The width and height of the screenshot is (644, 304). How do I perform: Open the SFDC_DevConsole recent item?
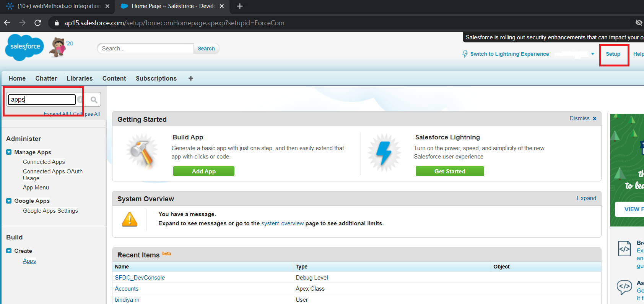(140, 278)
